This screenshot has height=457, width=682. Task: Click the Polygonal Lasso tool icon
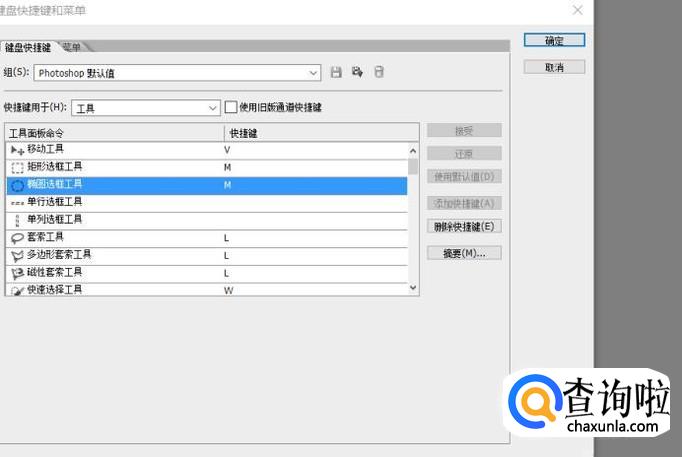(17, 256)
